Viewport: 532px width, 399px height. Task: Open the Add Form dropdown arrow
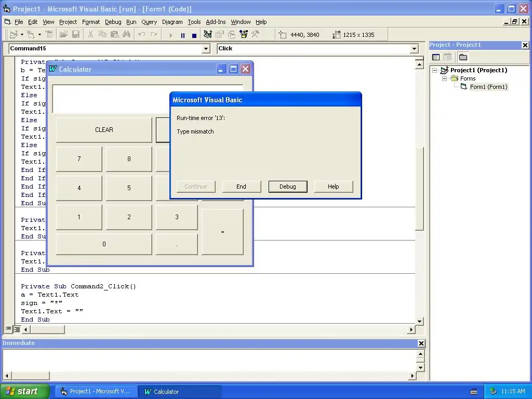pos(39,35)
